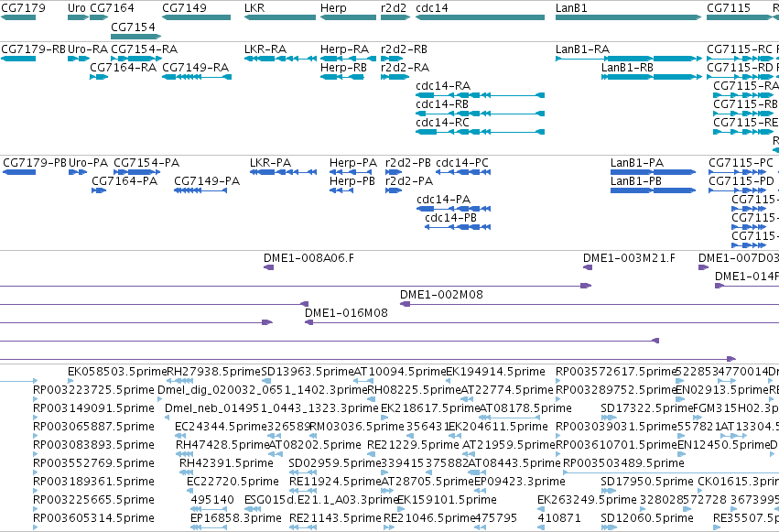Open transcript LKR-RA label
Image resolution: width=779 pixels, height=532 pixels.
click(265, 49)
